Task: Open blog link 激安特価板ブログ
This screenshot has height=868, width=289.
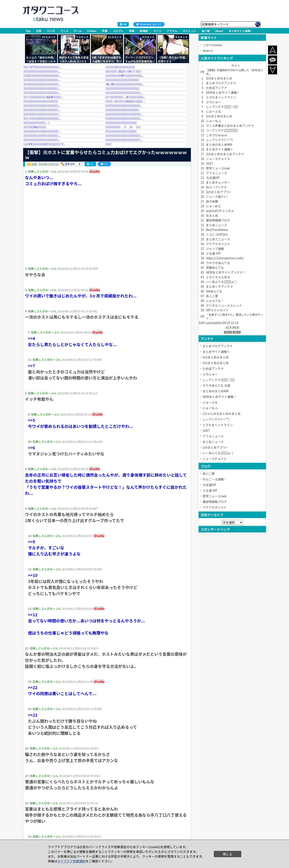Action: (x=214, y=502)
